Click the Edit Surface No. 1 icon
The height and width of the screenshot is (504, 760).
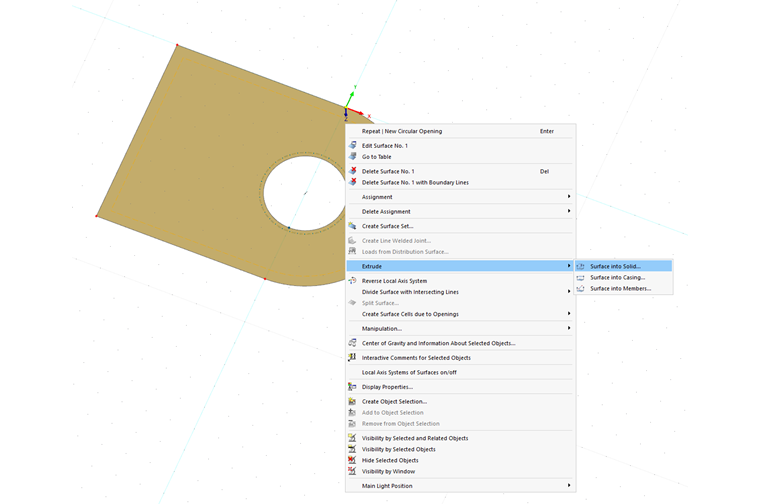(353, 145)
